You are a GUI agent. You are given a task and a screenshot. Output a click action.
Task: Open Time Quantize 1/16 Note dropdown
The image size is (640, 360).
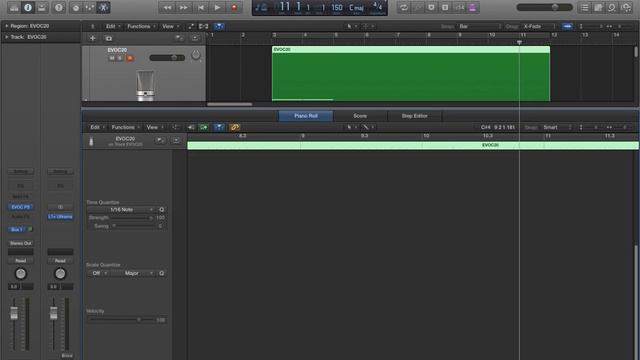pos(121,210)
